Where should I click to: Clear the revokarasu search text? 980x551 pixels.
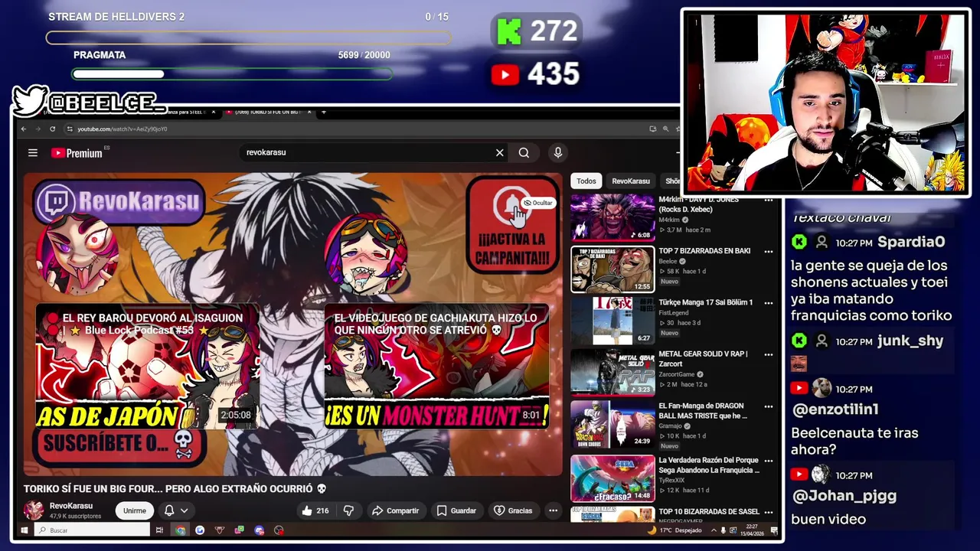(500, 153)
